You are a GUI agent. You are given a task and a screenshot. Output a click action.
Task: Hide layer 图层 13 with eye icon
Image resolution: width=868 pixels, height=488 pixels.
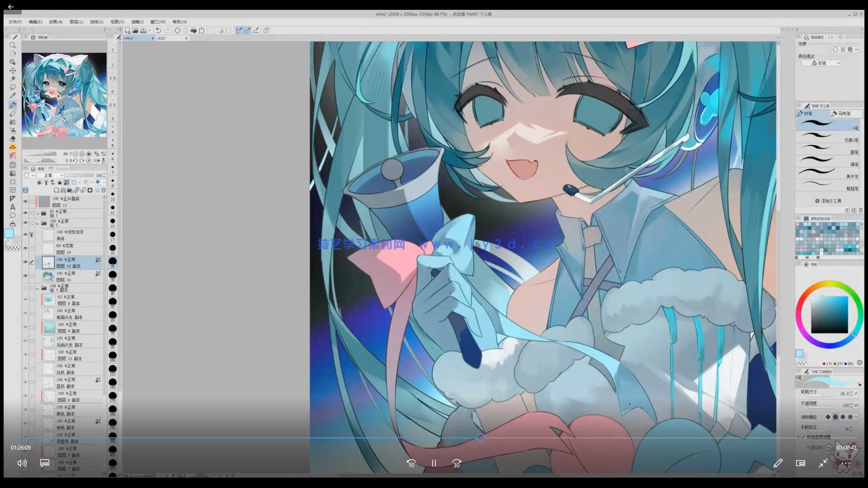[25, 202]
